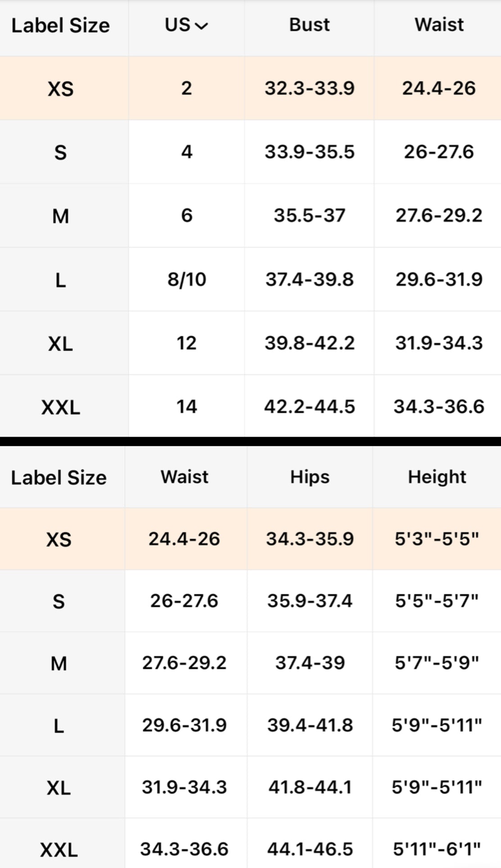
Task: Select the S label in top table
Action: [60, 153]
